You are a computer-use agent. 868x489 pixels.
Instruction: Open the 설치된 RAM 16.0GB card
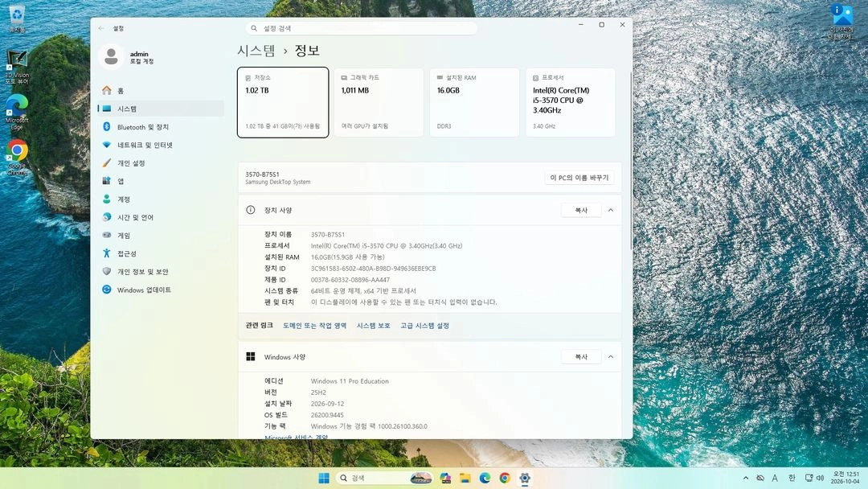474,102
